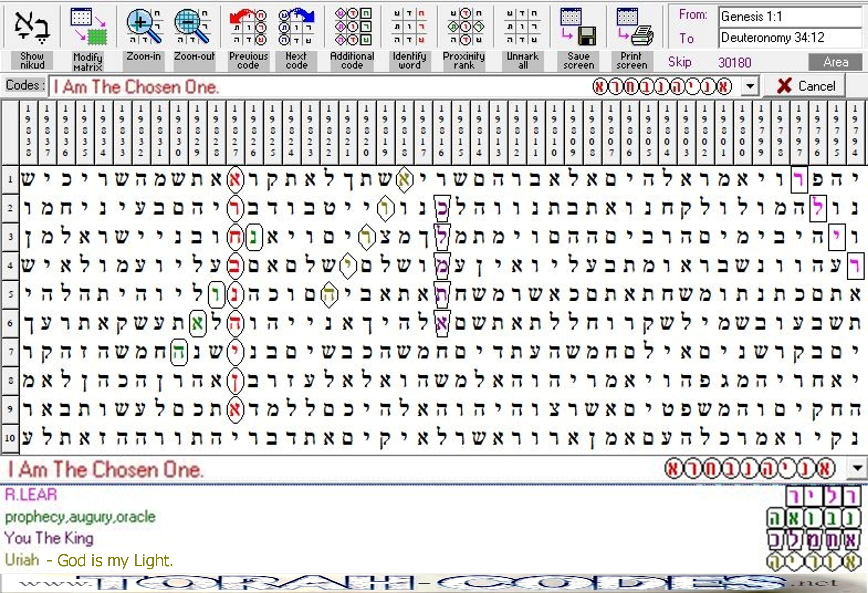The width and height of the screenshot is (868, 593).
Task: Go to Previous code via red arrow icon
Action: (248, 26)
